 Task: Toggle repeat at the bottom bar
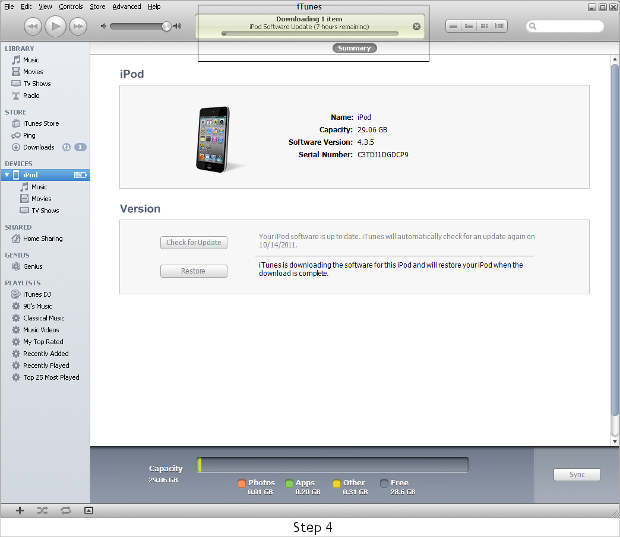[66, 511]
